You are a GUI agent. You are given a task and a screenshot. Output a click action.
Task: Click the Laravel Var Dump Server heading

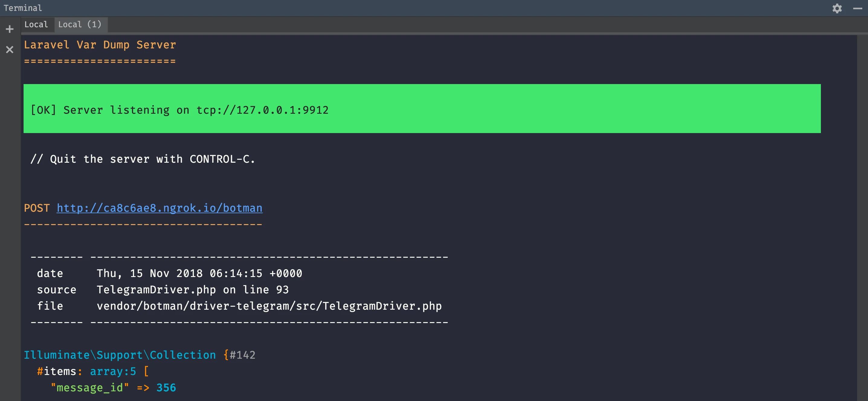(100, 45)
